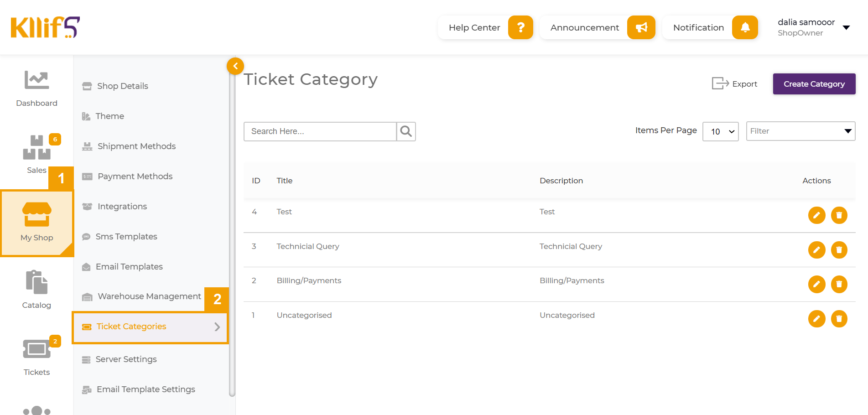Edit the Billing/Payments category

816,284
